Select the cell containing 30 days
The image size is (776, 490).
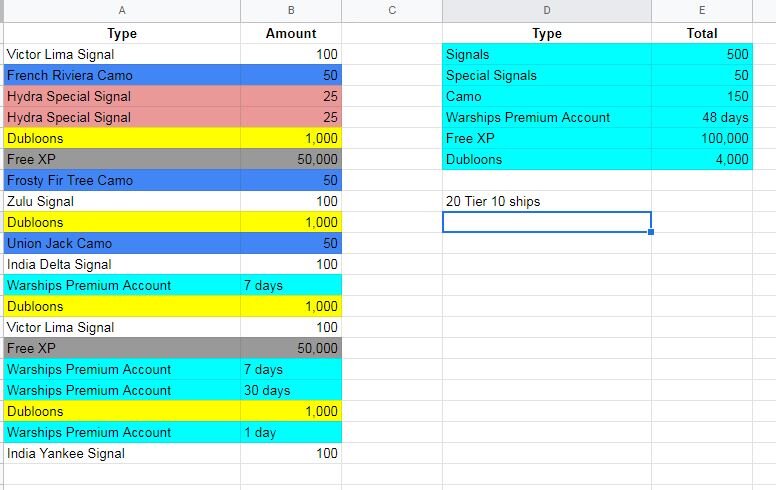click(x=291, y=390)
